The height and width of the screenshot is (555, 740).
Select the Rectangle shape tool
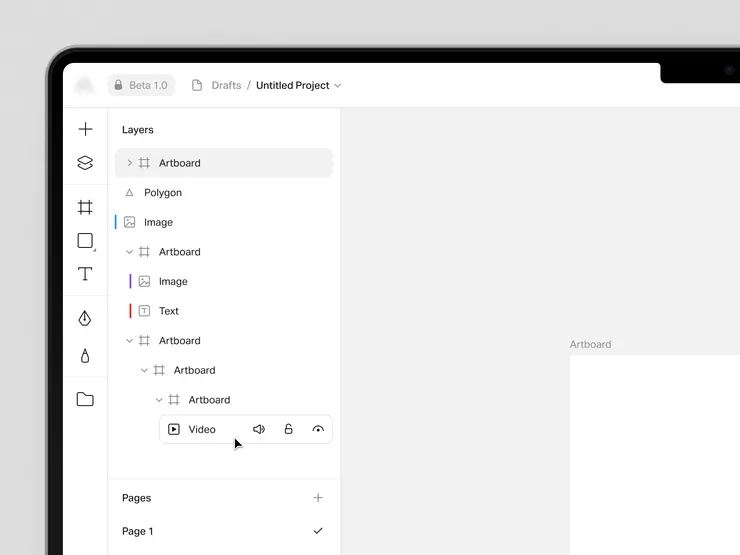[85, 241]
